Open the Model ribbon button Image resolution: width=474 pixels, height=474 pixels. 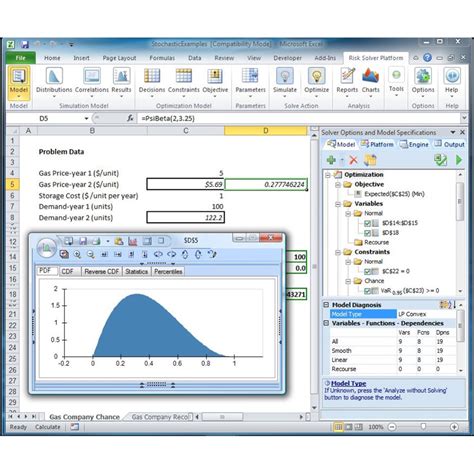pyautogui.click(x=19, y=83)
